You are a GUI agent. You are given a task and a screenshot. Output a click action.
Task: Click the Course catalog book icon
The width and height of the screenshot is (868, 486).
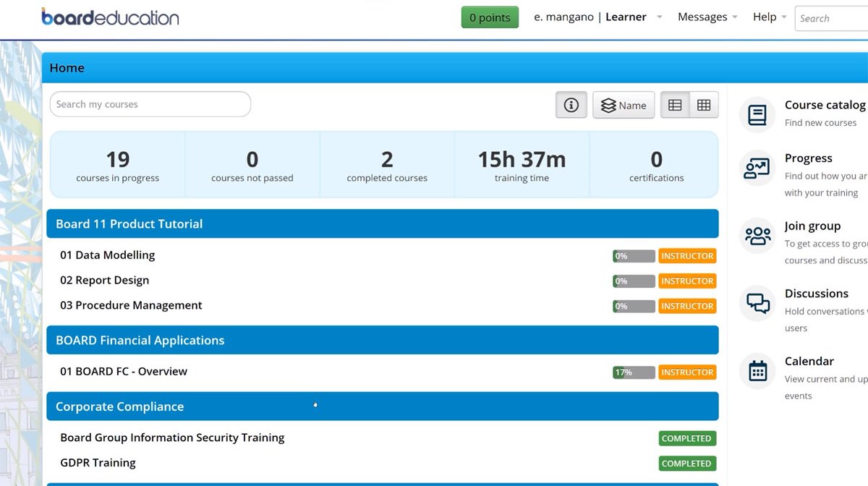pos(757,115)
